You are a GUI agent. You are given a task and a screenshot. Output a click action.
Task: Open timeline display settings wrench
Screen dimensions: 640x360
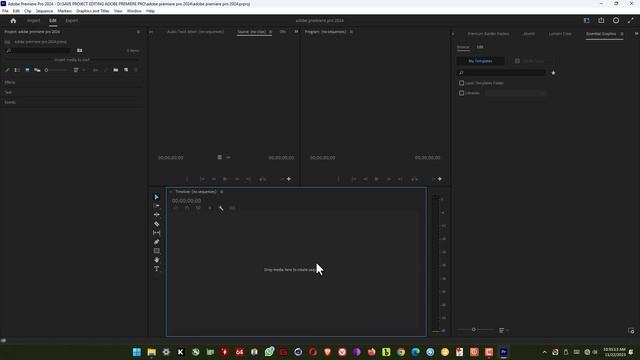pos(221,208)
